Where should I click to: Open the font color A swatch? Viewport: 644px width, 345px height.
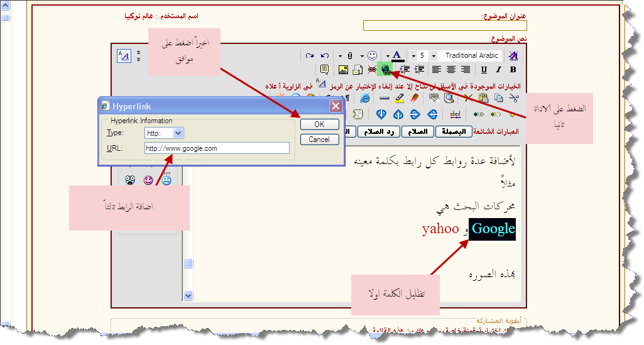[x=397, y=56]
